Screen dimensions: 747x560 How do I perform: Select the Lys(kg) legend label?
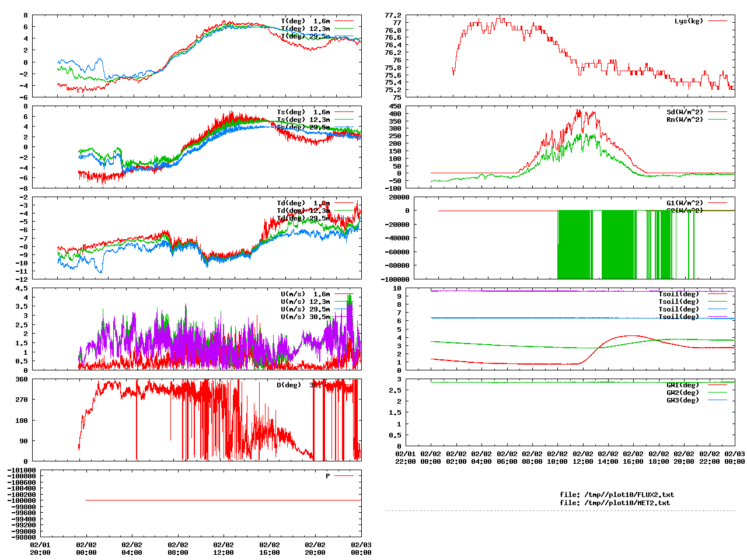click(689, 21)
